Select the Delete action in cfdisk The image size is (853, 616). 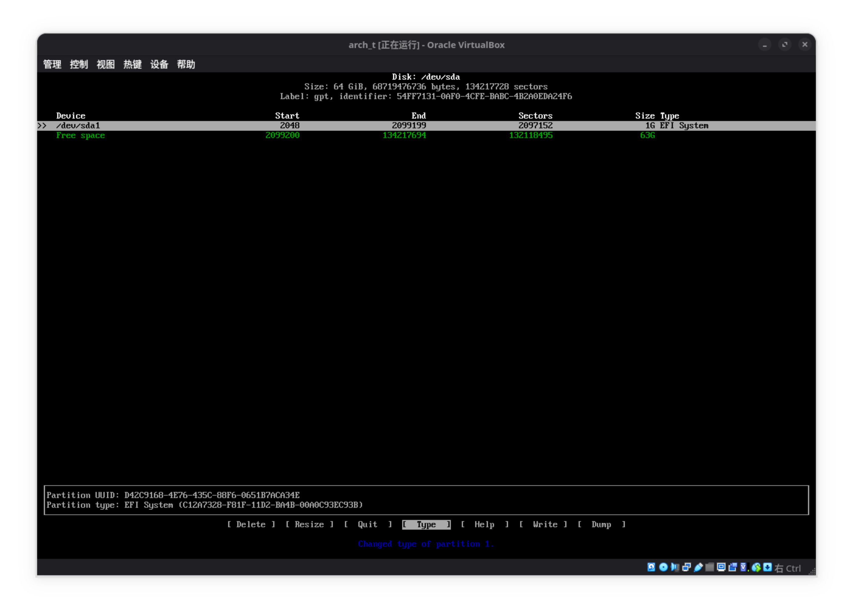[251, 524]
